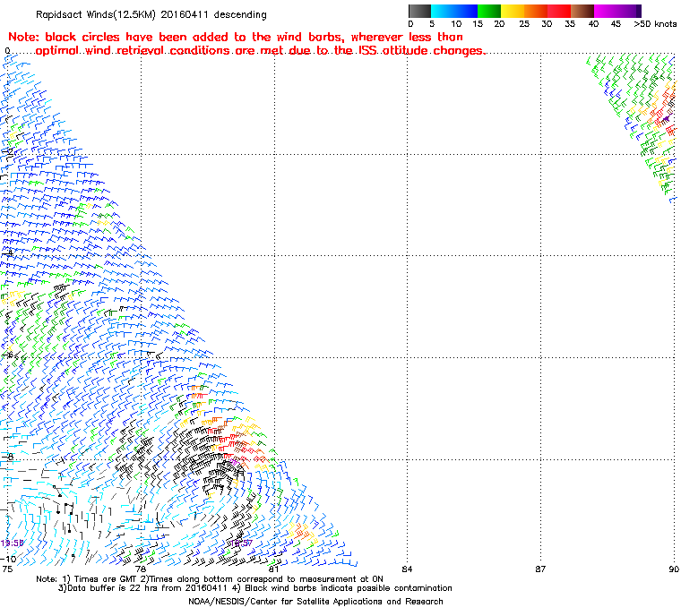Click the legend label '20' under color bar

coord(499,24)
